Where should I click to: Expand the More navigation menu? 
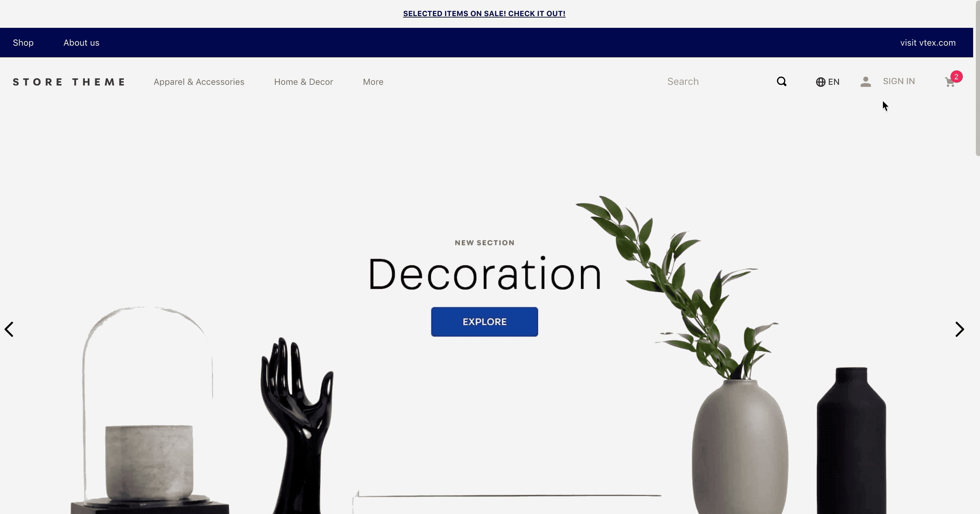pos(373,82)
